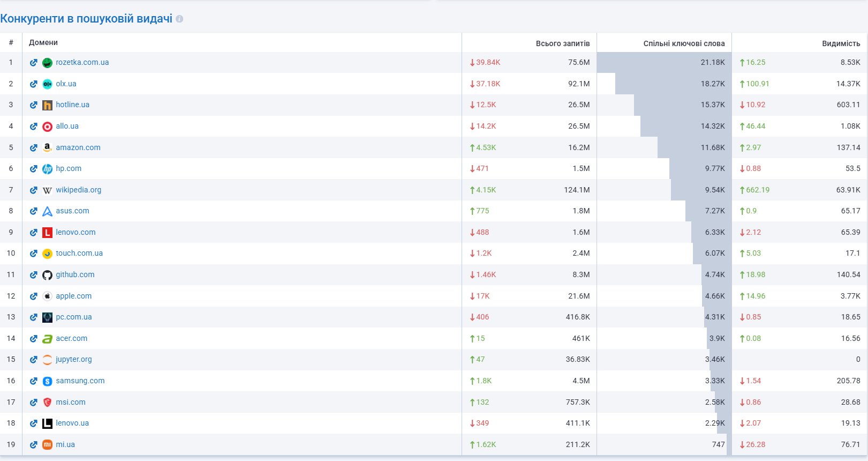868x461 pixels.
Task: Open external link icon for amazon.com
Action: [33, 148]
